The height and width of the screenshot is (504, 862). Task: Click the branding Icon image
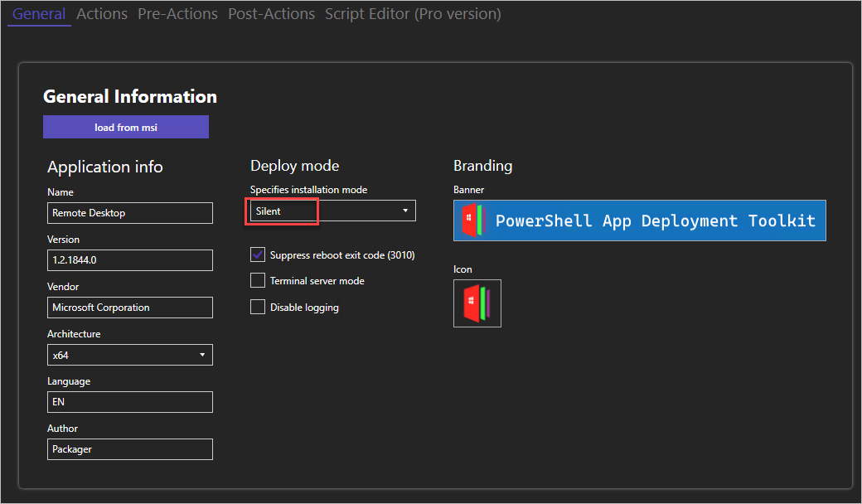(477, 303)
